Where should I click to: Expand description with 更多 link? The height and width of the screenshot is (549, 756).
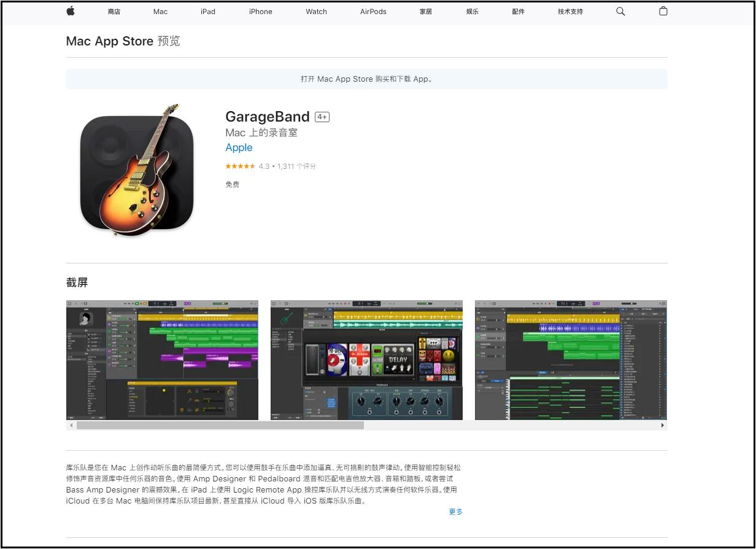click(455, 512)
